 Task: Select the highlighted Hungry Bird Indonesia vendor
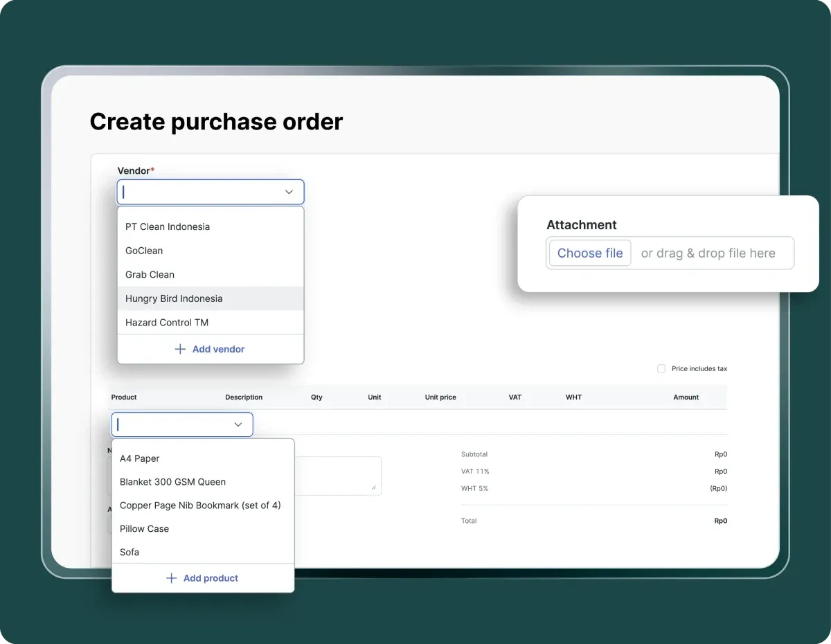(174, 298)
